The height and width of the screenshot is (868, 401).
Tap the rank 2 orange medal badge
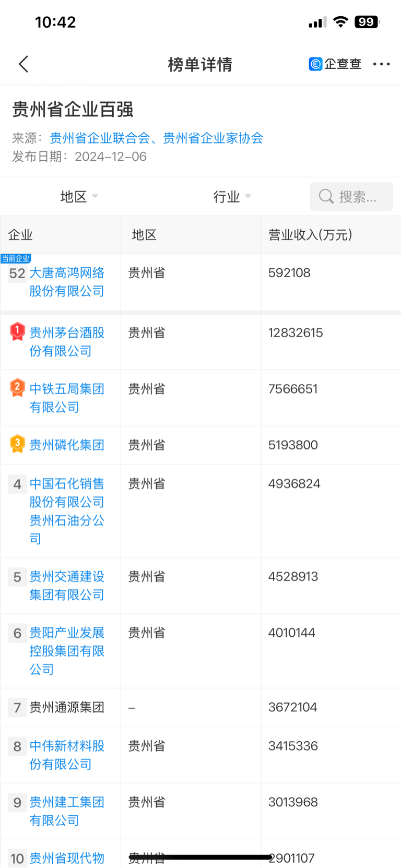coord(17,388)
